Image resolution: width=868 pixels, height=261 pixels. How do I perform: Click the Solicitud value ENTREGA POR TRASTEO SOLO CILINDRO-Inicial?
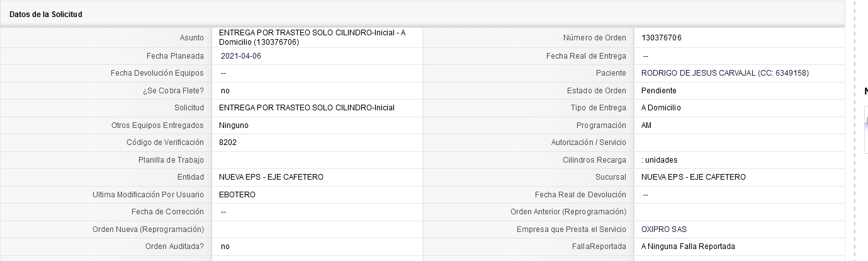coord(307,108)
